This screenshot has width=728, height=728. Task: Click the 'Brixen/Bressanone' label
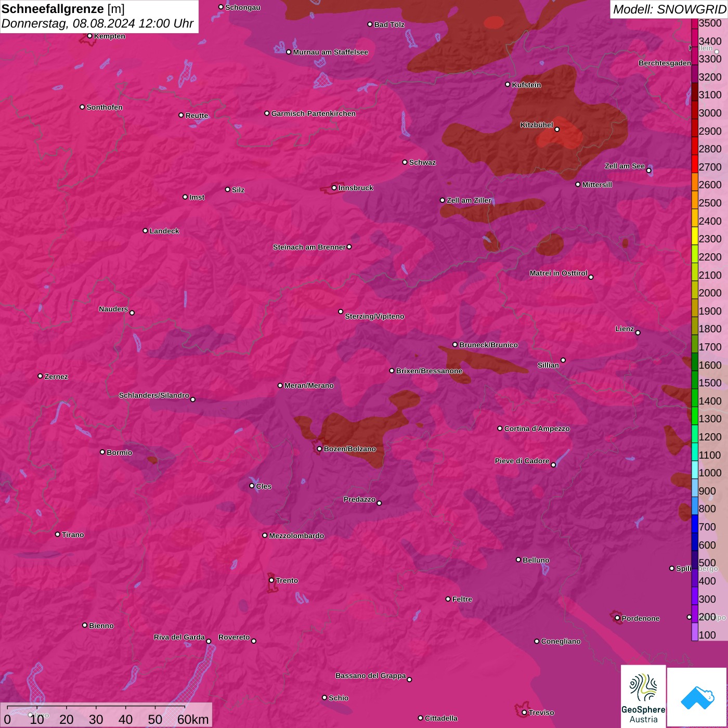pos(429,371)
